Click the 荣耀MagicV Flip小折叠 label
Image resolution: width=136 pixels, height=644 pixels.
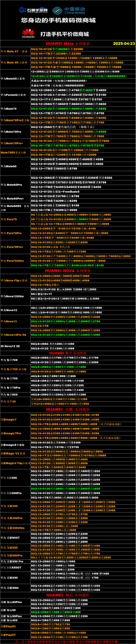pos(15,463)
